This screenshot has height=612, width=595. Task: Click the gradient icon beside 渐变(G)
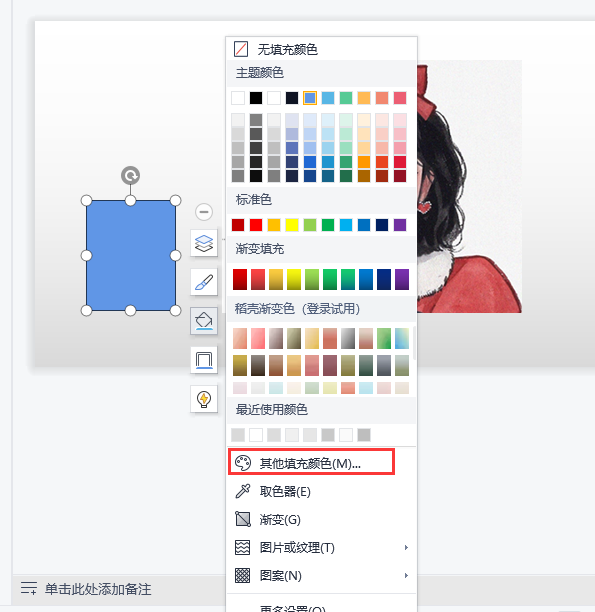(x=242, y=519)
